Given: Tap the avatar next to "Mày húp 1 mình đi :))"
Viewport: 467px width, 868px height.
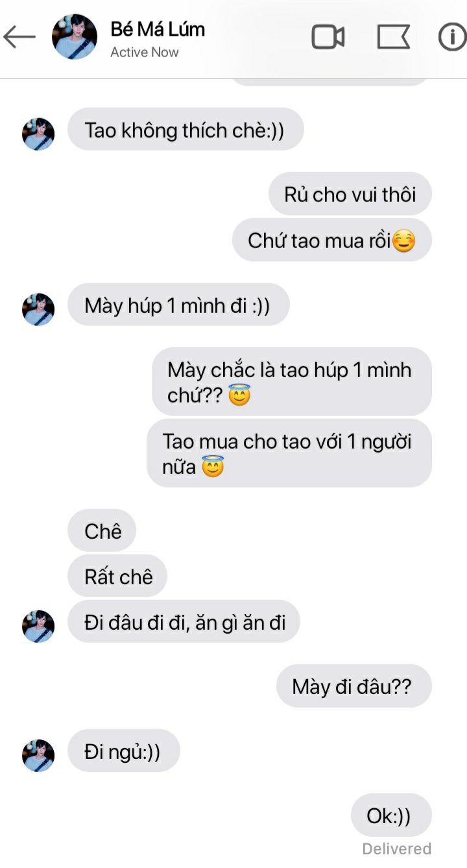Looking at the screenshot, I should (38, 309).
